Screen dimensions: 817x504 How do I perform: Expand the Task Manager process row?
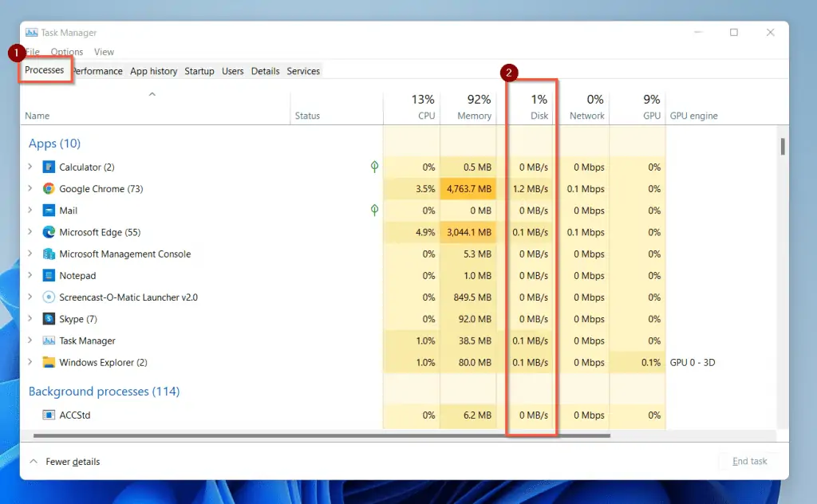click(x=30, y=340)
